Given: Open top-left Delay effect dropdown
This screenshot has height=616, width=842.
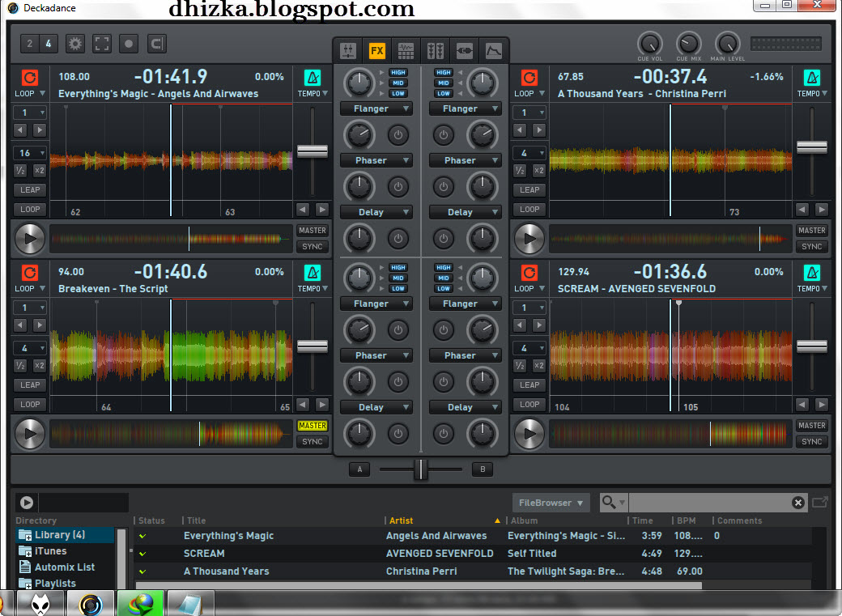Looking at the screenshot, I should pyautogui.click(x=376, y=212).
